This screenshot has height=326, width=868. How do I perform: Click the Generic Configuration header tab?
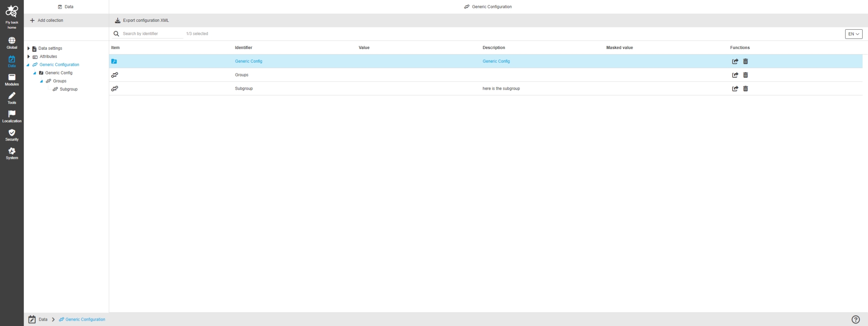coord(488,7)
